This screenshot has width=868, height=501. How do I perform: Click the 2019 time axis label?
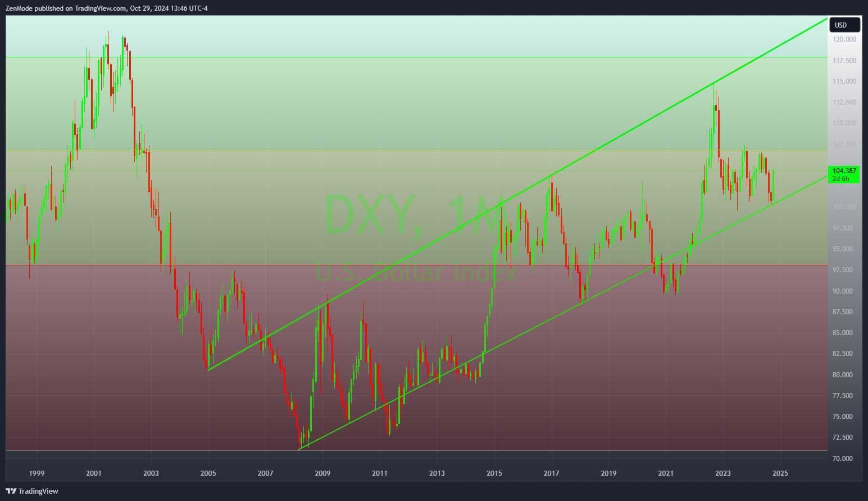point(609,473)
